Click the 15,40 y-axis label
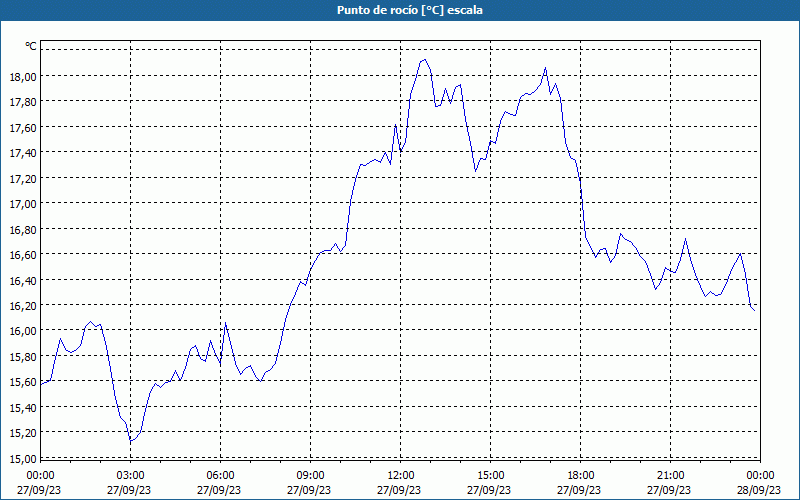The height and width of the screenshot is (500, 800). tap(23, 408)
